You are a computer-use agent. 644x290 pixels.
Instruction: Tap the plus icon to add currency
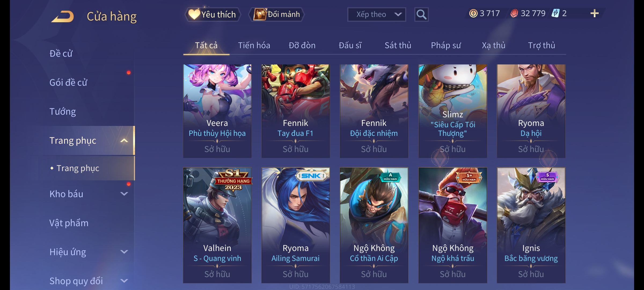tap(594, 13)
